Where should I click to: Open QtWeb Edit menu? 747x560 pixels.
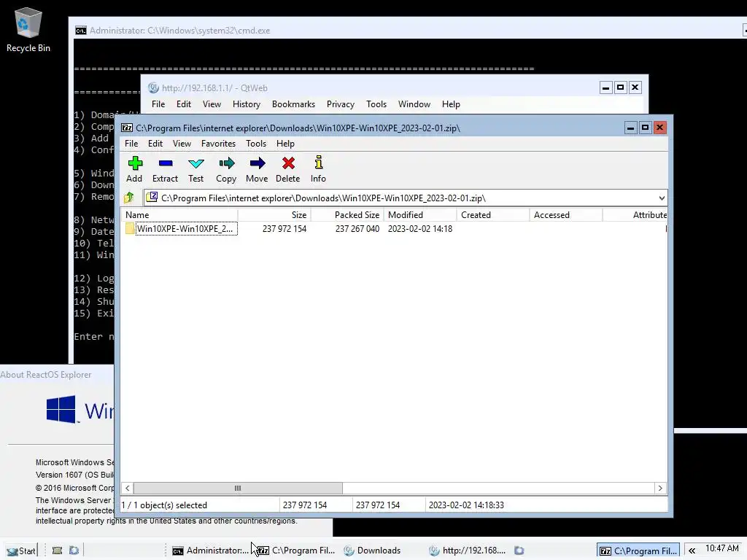[183, 104]
